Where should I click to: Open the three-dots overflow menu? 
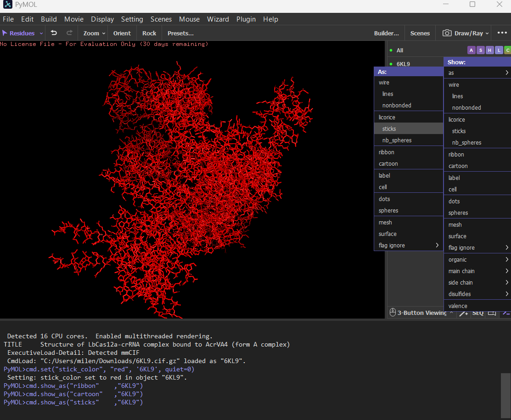[501, 33]
